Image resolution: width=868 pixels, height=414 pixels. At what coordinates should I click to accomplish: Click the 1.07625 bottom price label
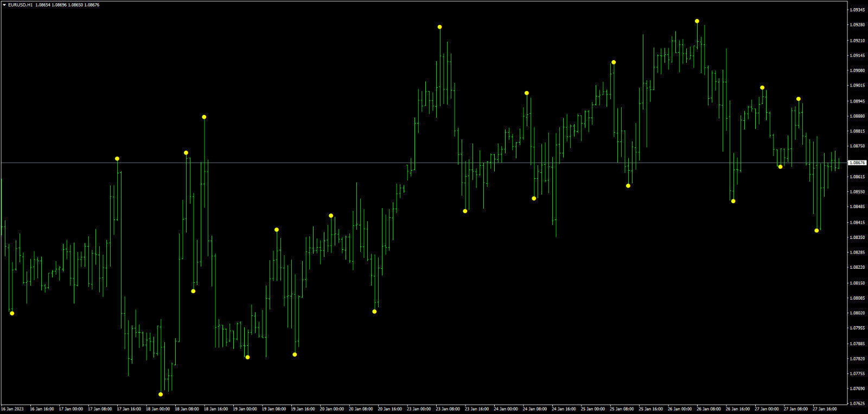point(857,403)
